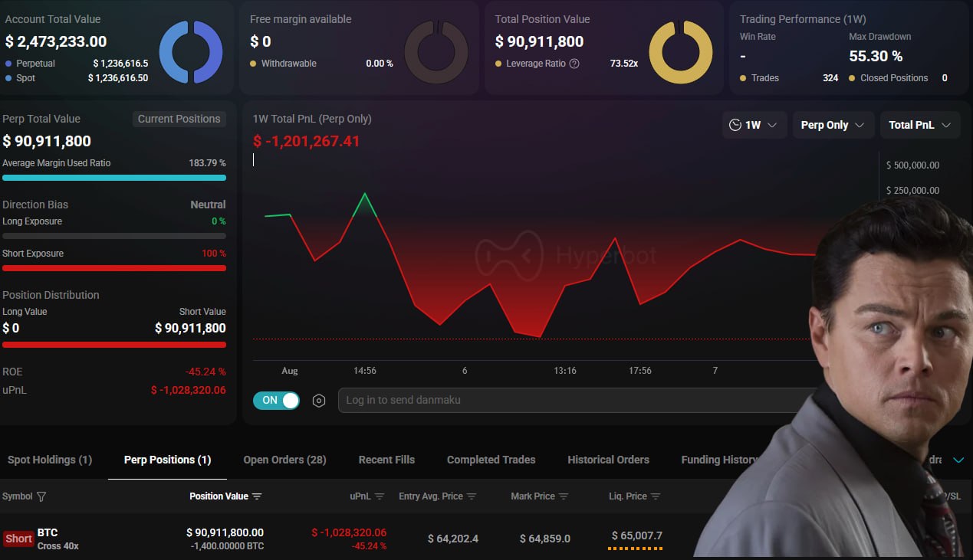Toggle the danmaku ON switch
This screenshot has height=560, width=973.
276,400
